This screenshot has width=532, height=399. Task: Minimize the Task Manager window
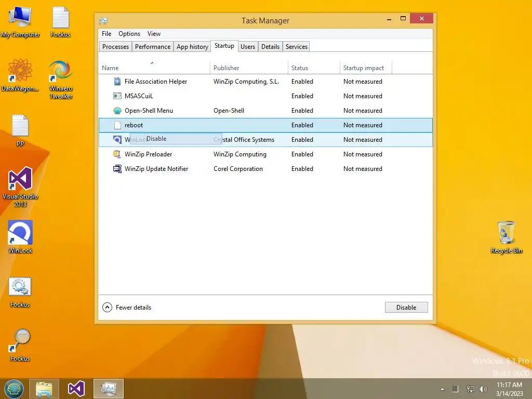(389, 19)
